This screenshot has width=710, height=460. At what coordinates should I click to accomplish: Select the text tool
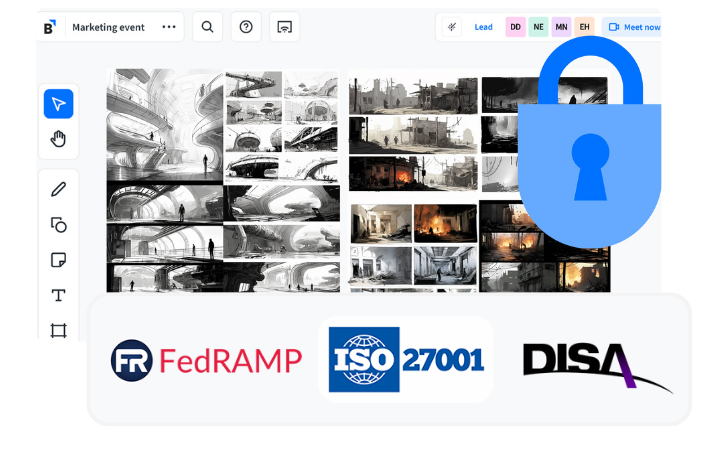(58, 295)
